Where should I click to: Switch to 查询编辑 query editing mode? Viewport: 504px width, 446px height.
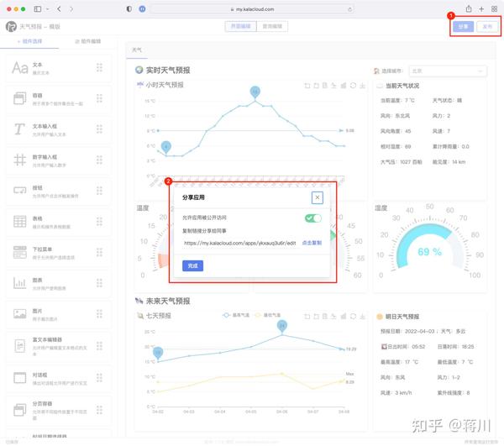coord(272,26)
